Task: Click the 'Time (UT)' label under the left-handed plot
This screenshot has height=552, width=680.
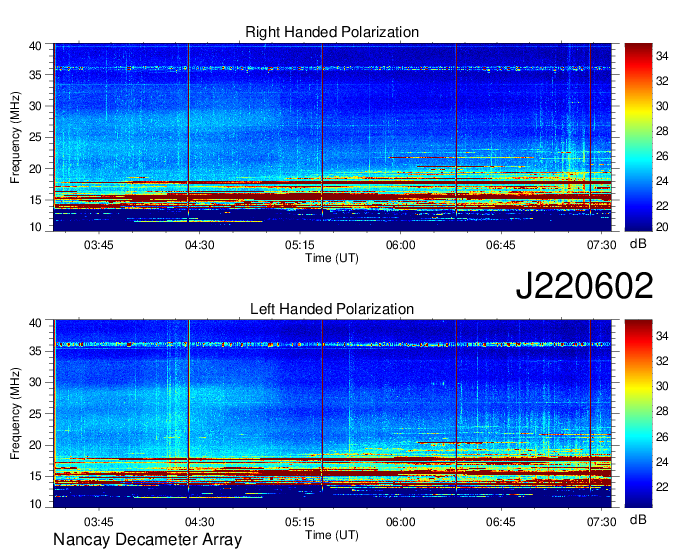Action: pyautogui.click(x=332, y=535)
